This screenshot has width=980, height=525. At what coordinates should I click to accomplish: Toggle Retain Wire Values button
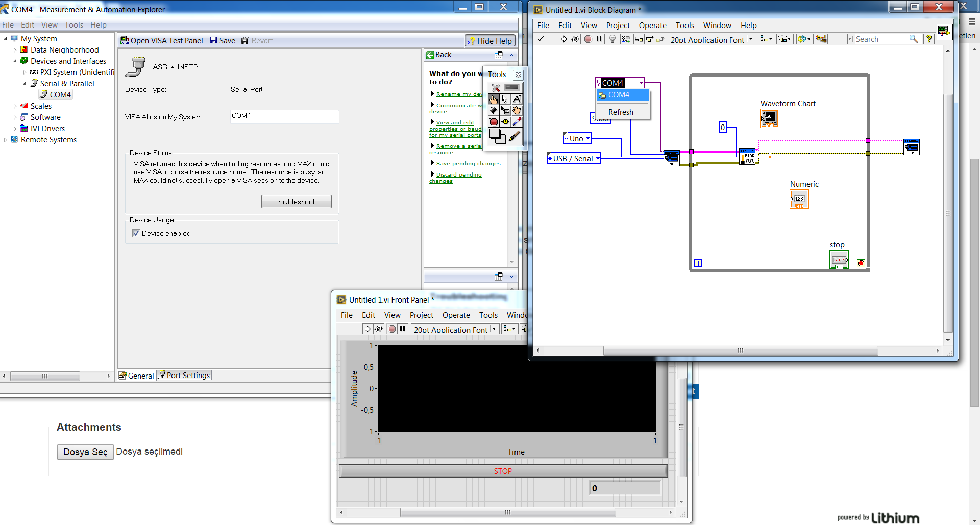click(625, 39)
